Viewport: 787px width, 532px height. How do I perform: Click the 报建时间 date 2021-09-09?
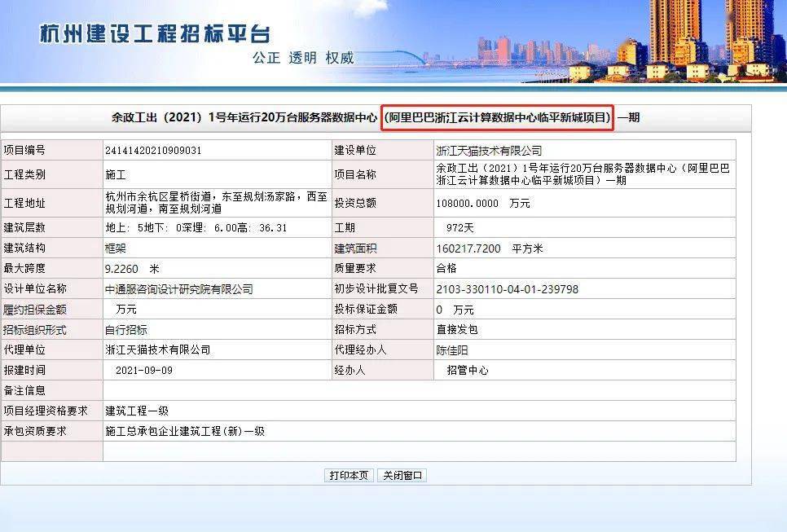coord(144,371)
